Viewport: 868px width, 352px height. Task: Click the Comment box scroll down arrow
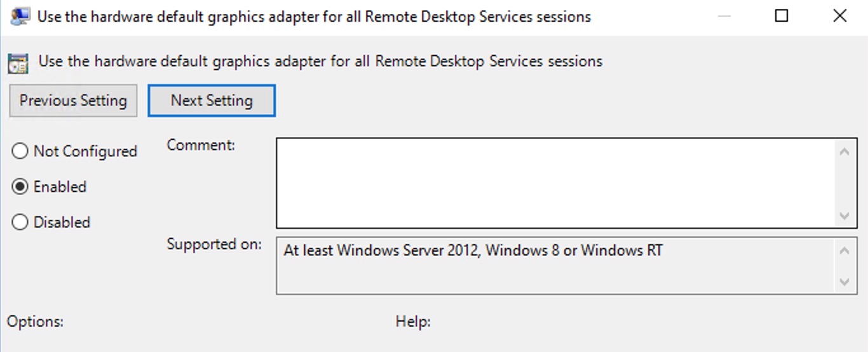coord(844,216)
